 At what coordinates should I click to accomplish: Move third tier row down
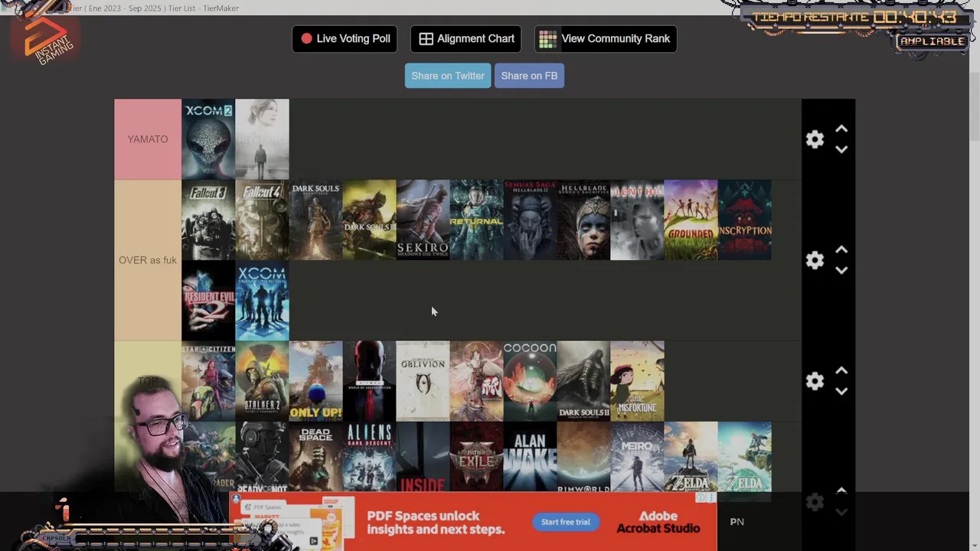841,392
